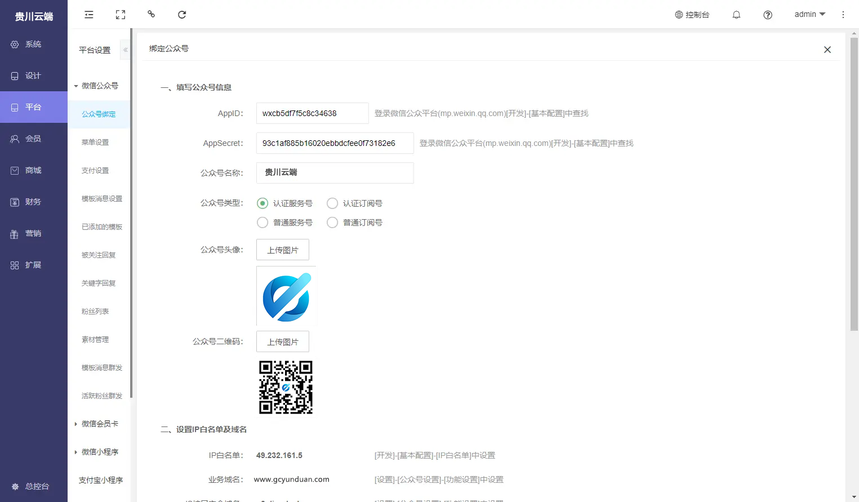Screen dimensions: 859x502
Task: Open 菜单设置 menu item
Action: pyautogui.click(x=95, y=142)
